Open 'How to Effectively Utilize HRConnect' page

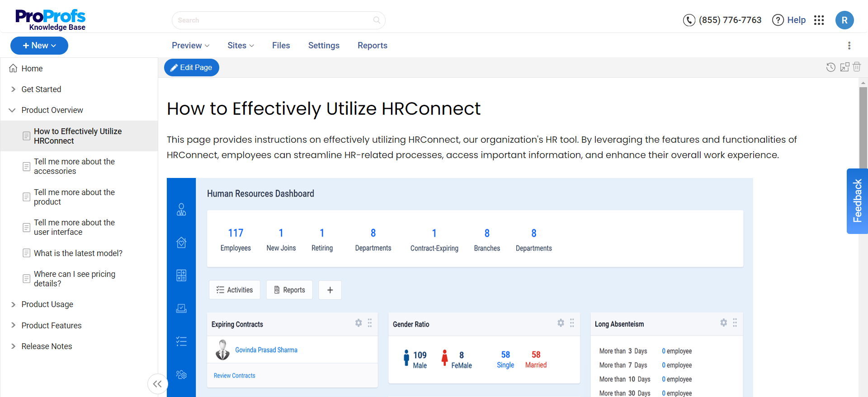click(x=79, y=136)
